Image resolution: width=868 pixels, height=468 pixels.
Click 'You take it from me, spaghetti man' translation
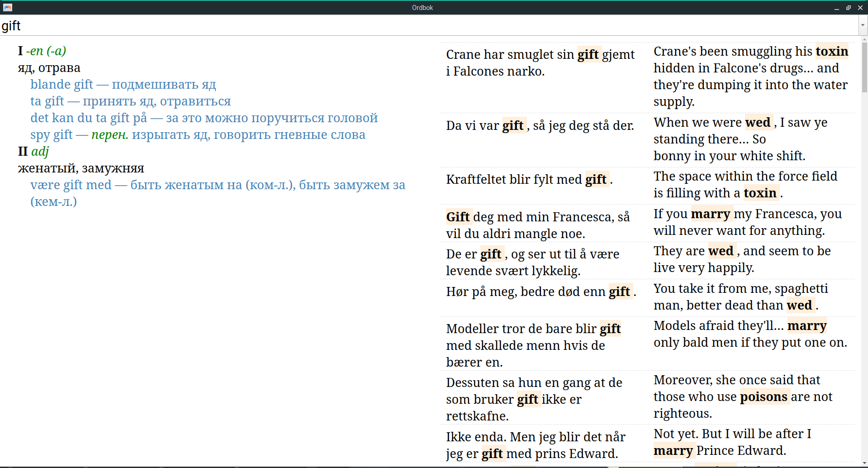point(740,296)
